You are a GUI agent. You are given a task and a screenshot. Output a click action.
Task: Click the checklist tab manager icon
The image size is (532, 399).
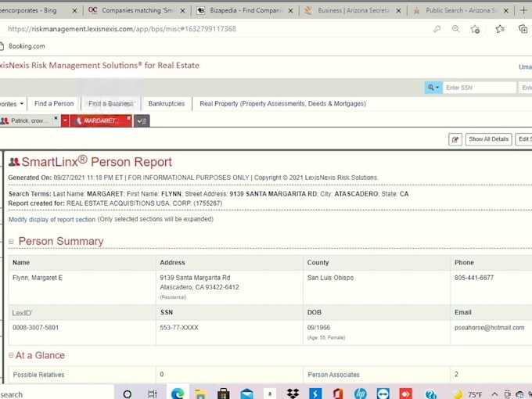(142, 121)
